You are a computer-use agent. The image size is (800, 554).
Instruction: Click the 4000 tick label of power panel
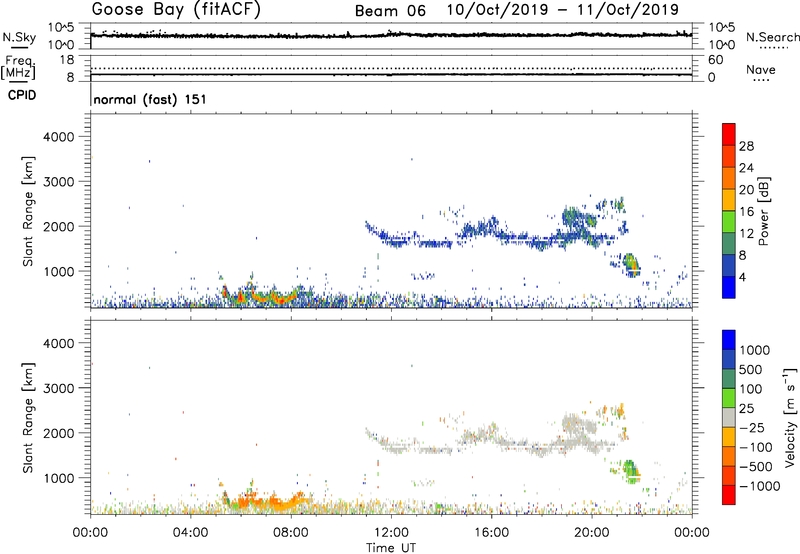coord(58,136)
